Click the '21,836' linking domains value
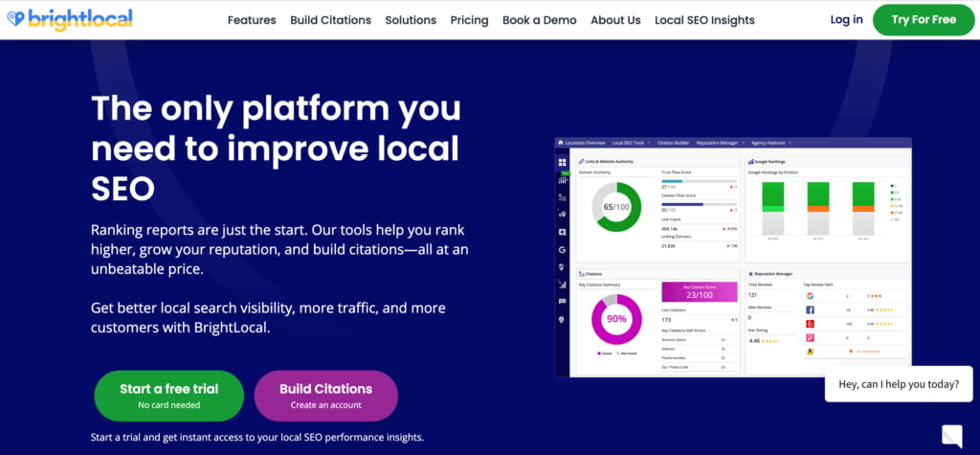980x455 pixels. click(x=668, y=246)
